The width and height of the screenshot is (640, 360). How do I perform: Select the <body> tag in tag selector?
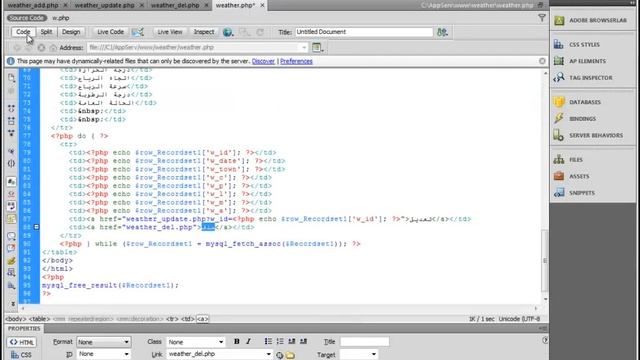pyautogui.click(x=16, y=319)
